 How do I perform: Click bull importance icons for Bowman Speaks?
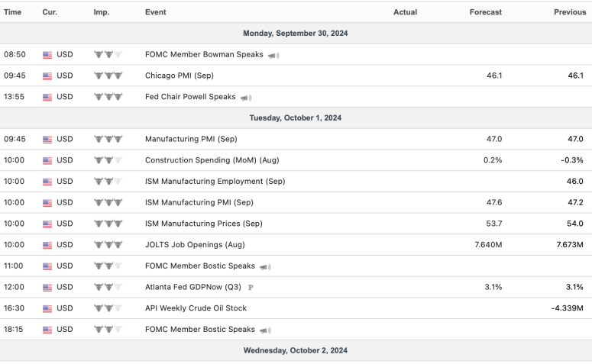108,54
